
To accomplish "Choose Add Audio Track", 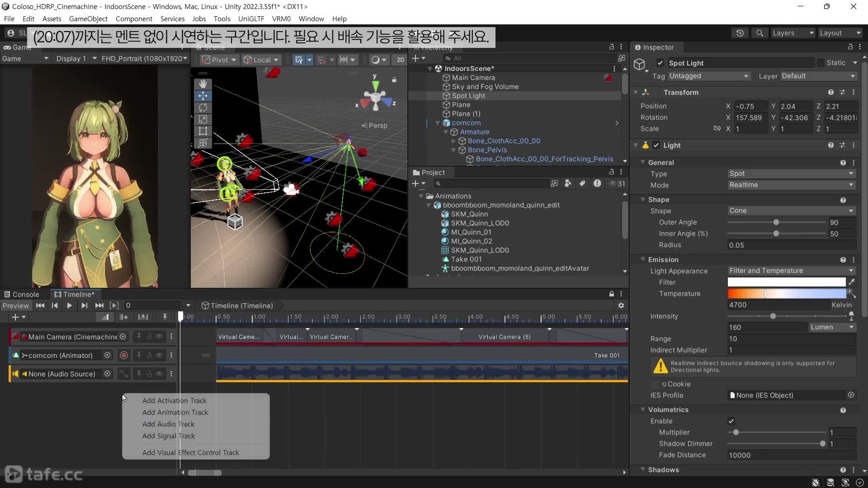I will pyautogui.click(x=168, y=424).
